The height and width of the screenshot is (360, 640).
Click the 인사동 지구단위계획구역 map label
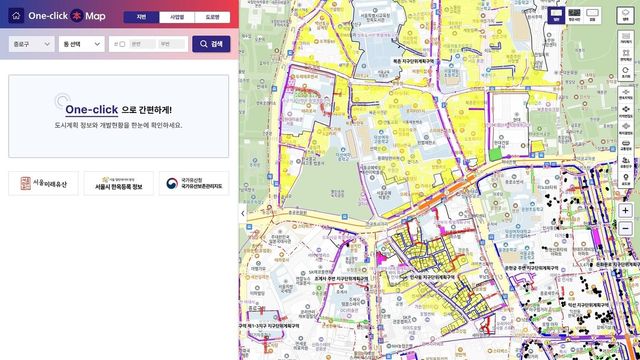432,277
